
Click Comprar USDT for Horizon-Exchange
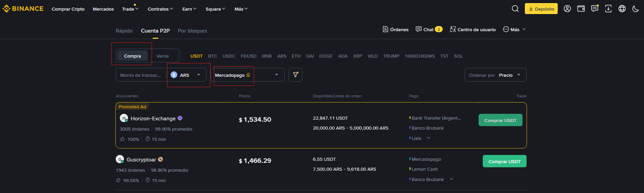[x=501, y=120]
